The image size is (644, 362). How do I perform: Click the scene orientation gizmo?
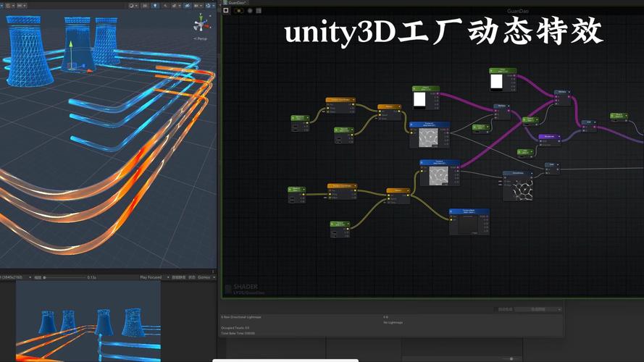[x=201, y=24]
